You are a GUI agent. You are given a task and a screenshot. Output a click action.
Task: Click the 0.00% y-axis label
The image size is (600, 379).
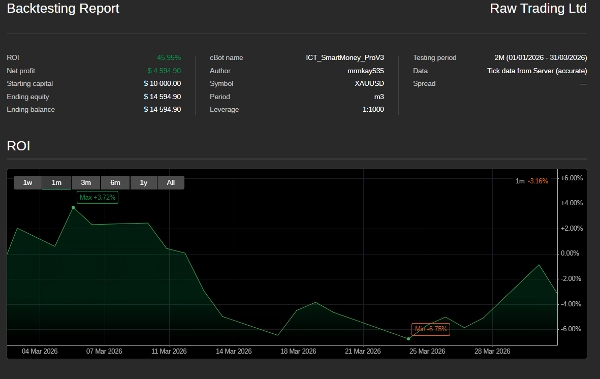(570, 253)
